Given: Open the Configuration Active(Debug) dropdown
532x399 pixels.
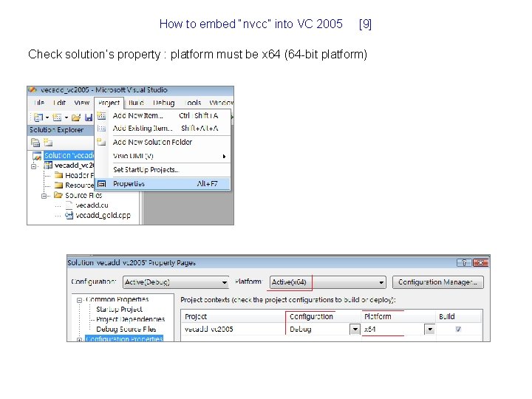Looking at the screenshot, I should (225, 282).
